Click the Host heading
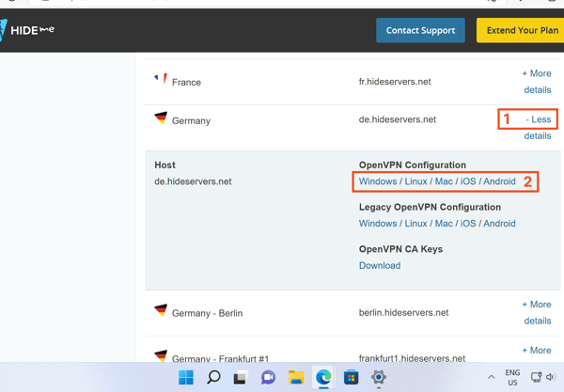Viewport: 564px width, 392px height. coord(164,165)
